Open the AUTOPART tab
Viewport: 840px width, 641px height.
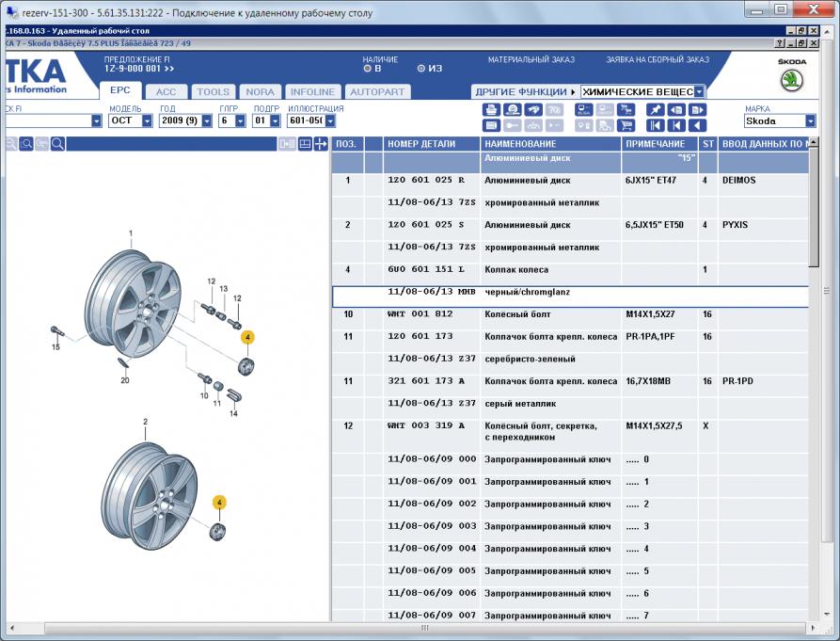coord(378,92)
